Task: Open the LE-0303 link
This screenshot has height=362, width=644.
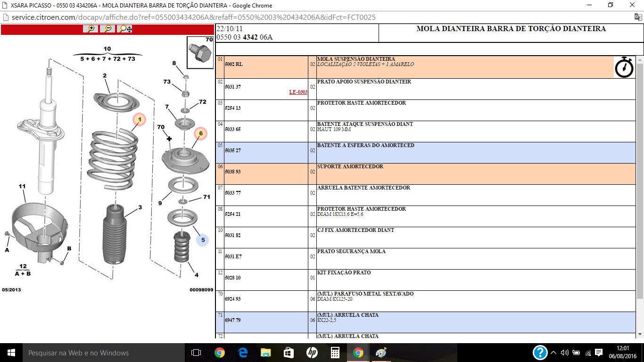Action: pyautogui.click(x=298, y=92)
